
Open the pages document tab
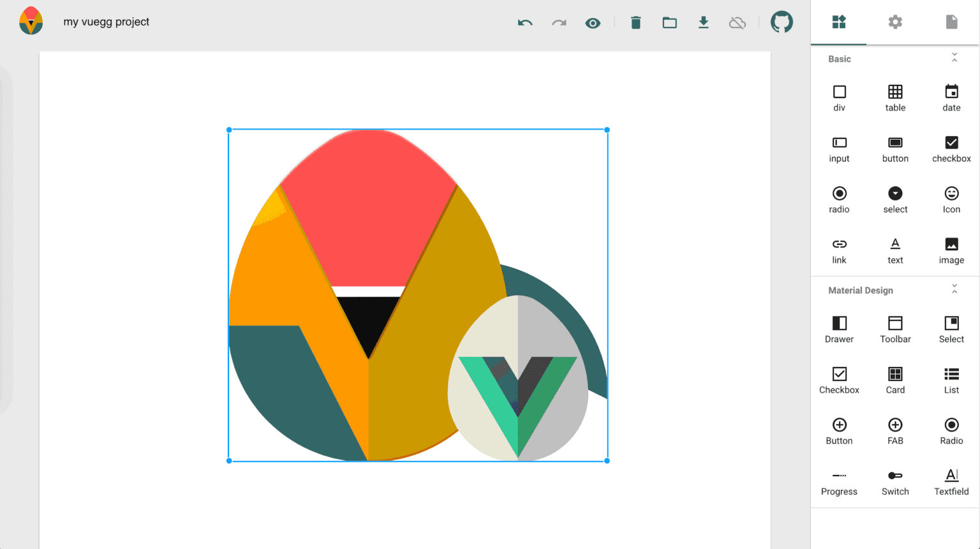click(x=951, y=21)
